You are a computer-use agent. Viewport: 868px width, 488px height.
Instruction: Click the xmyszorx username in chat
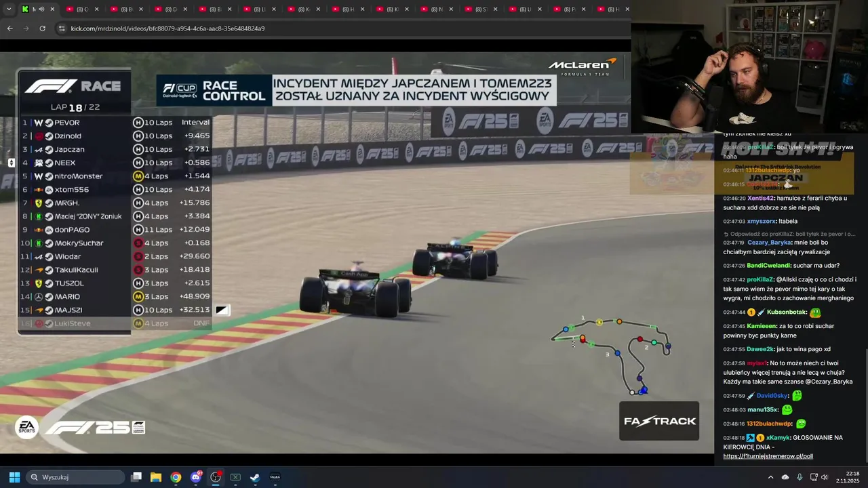pyautogui.click(x=762, y=222)
